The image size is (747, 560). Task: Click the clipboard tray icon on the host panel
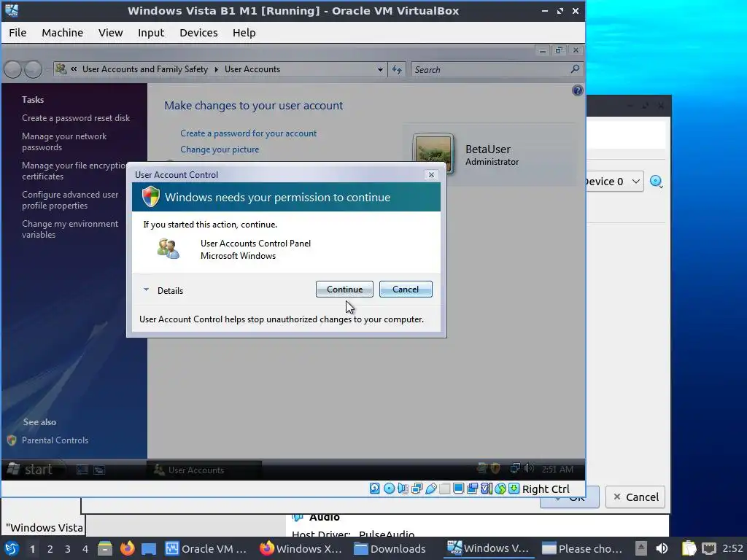689,548
